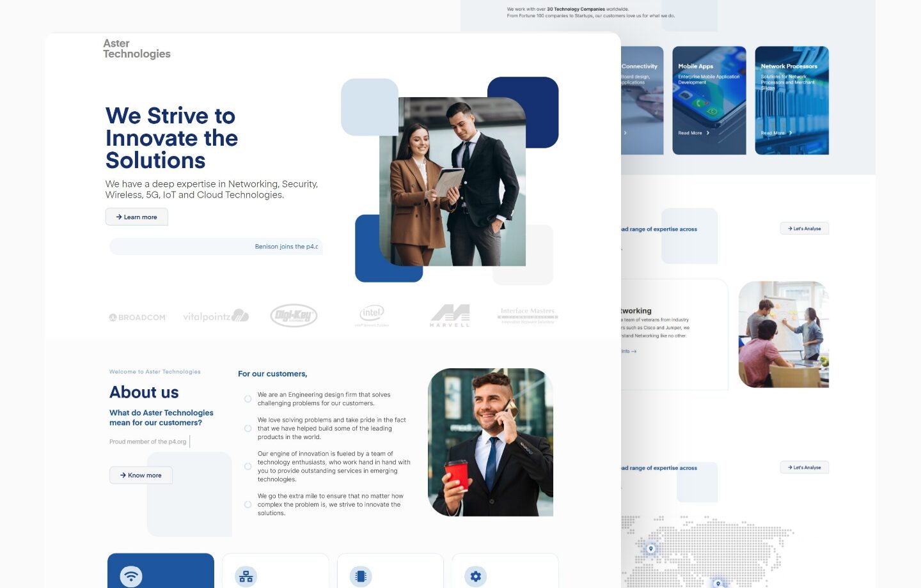Click the processor chip icon
This screenshot has height=588, width=921.
[x=361, y=576]
